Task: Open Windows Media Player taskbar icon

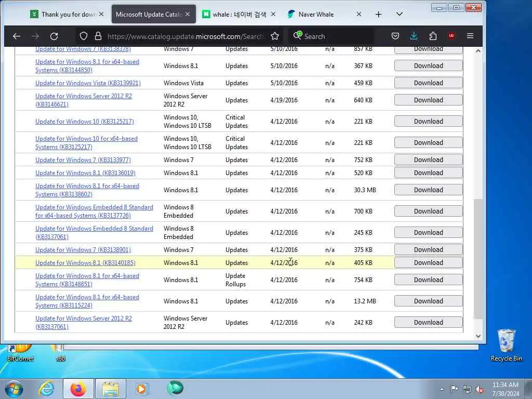Action: point(141,389)
